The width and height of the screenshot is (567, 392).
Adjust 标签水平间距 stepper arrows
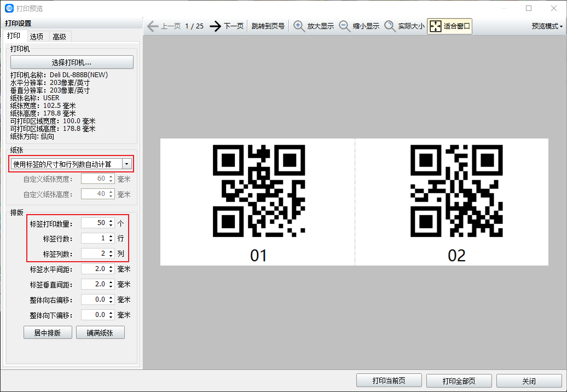pyautogui.click(x=111, y=269)
